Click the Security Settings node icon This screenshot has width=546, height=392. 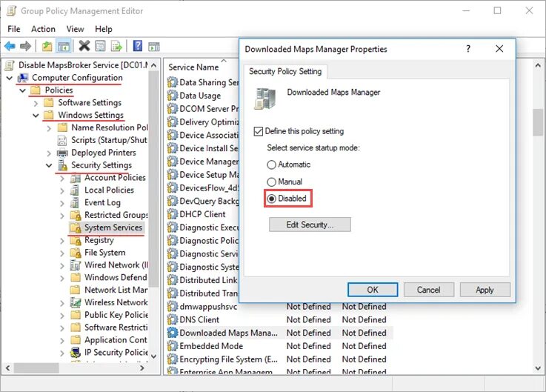tap(63, 165)
